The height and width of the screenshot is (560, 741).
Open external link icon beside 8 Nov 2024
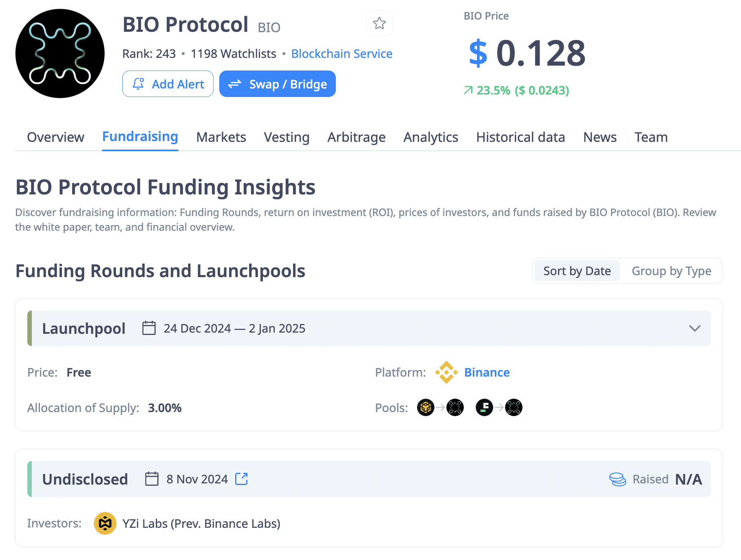pyautogui.click(x=241, y=479)
